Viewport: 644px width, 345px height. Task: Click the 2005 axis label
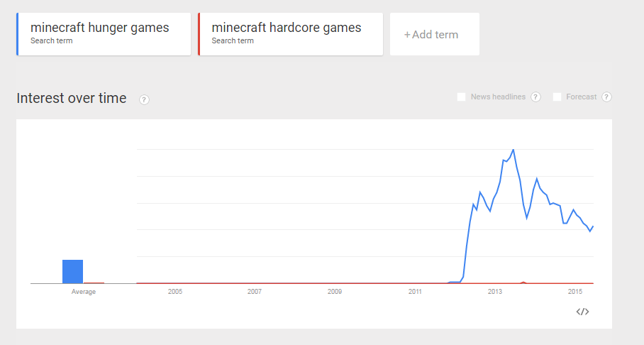(x=175, y=292)
